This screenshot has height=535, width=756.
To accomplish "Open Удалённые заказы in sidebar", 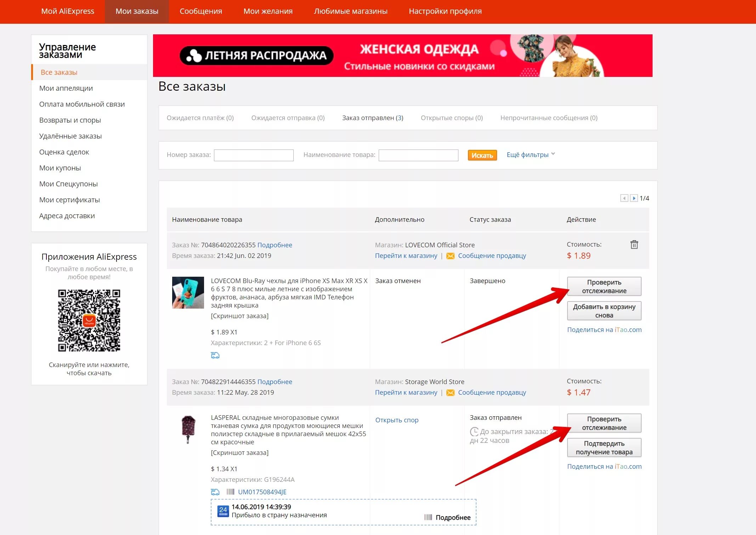I will 70,136.
